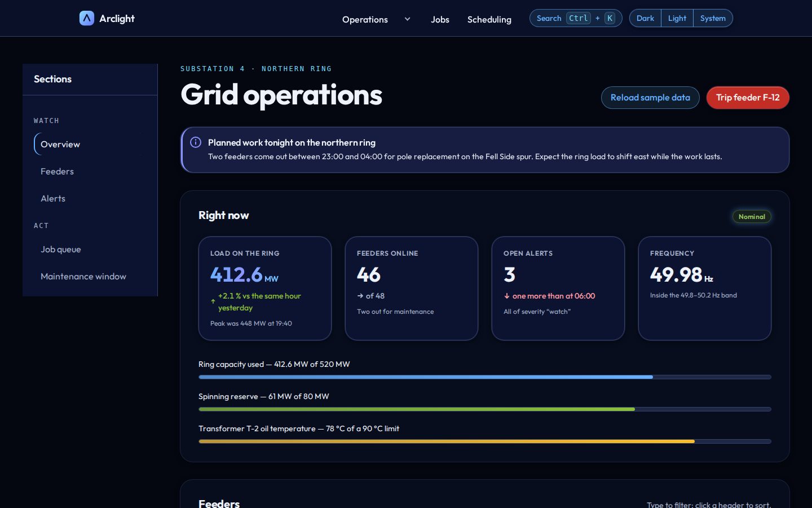Open the Scheduling page
Image resolution: width=812 pixels, height=508 pixels.
[x=489, y=19]
